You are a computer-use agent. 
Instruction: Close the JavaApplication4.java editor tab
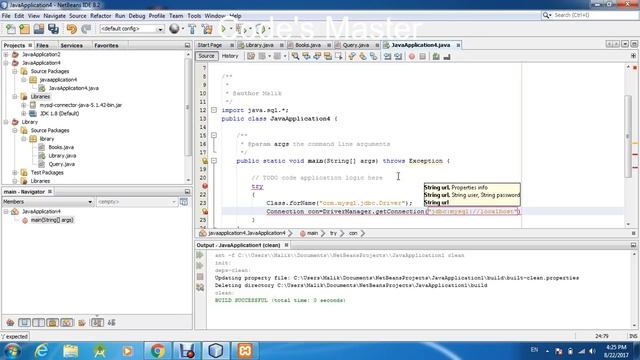pos(458,45)
